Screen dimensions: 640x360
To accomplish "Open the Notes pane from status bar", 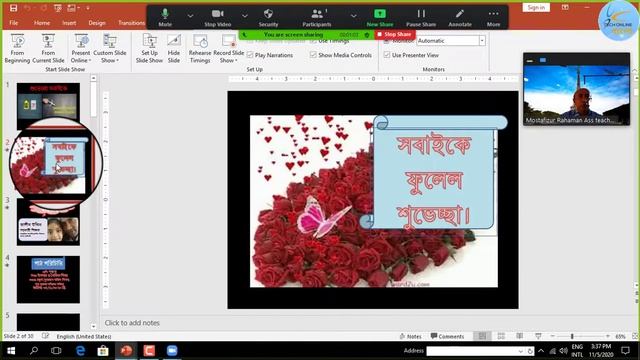I will [x=411, y=336].
